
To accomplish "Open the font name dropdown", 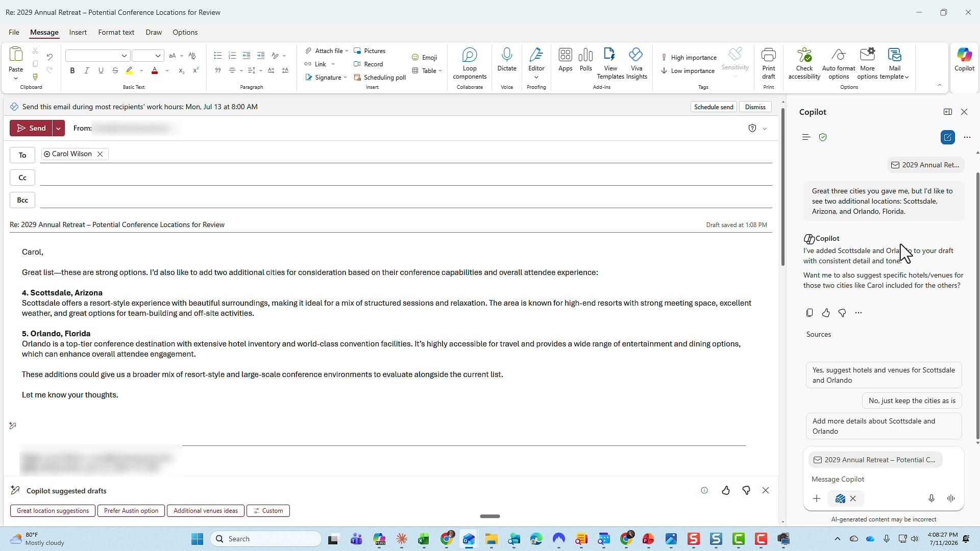I will pos(124,56).
